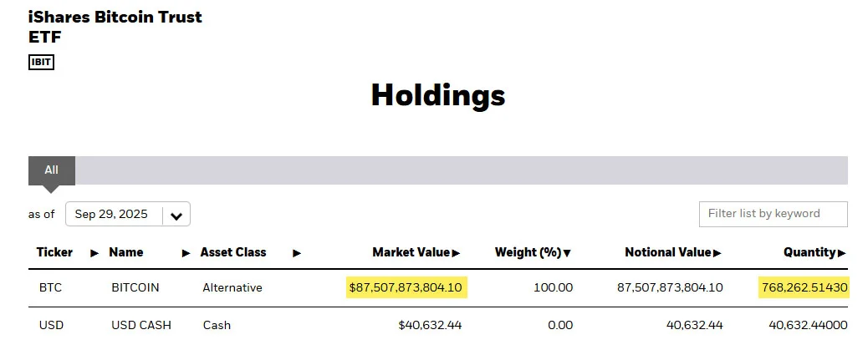Screen dimensions: 868x350
Task: Toggle the Weight (%) descending arrow
Action: tap(567, 252)
